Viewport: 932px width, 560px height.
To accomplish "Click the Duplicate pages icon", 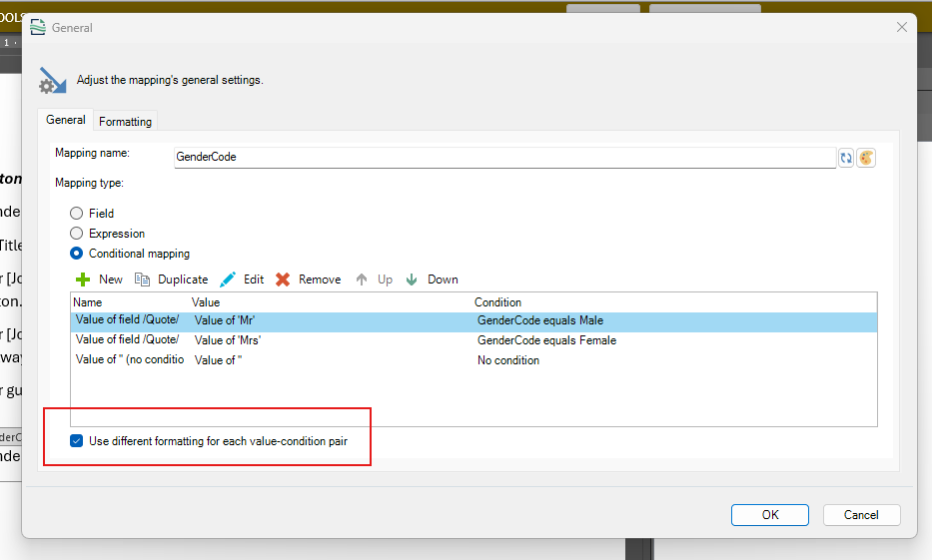I will click(142, 280).
